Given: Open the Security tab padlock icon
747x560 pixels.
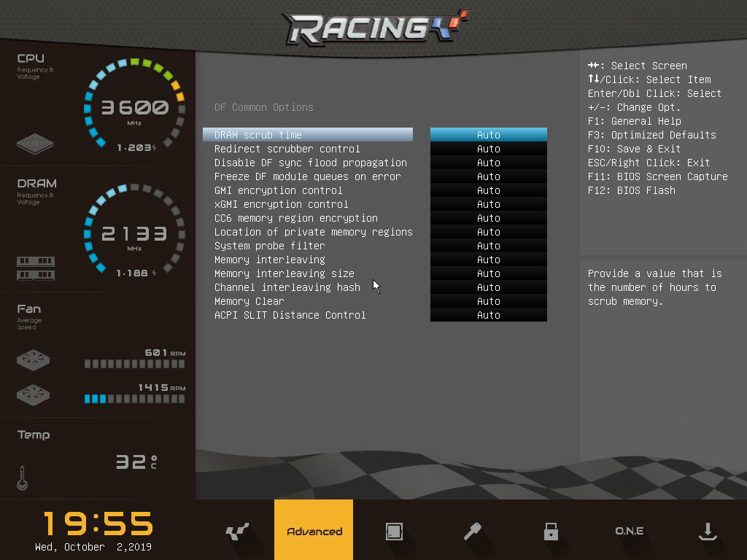Looking at the screenshot, I should pyautogui.click(x=551, y=531).
